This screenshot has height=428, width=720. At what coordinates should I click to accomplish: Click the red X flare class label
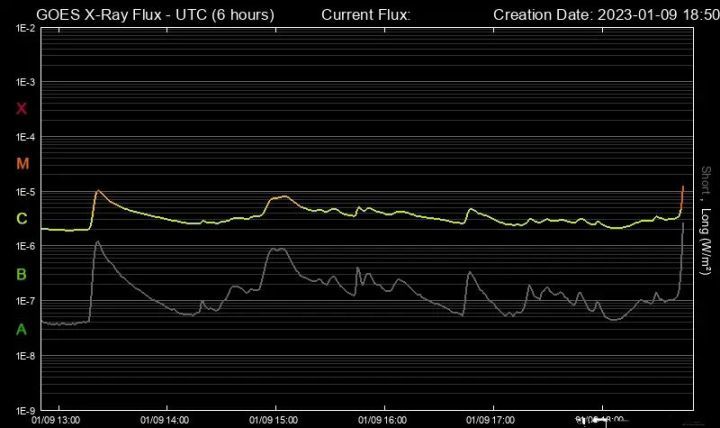[21, 109]
